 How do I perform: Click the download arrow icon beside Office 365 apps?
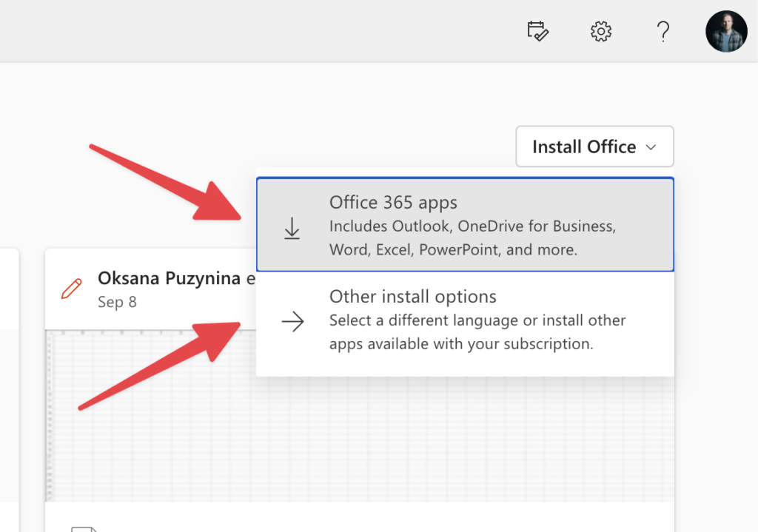coord(292,228)
